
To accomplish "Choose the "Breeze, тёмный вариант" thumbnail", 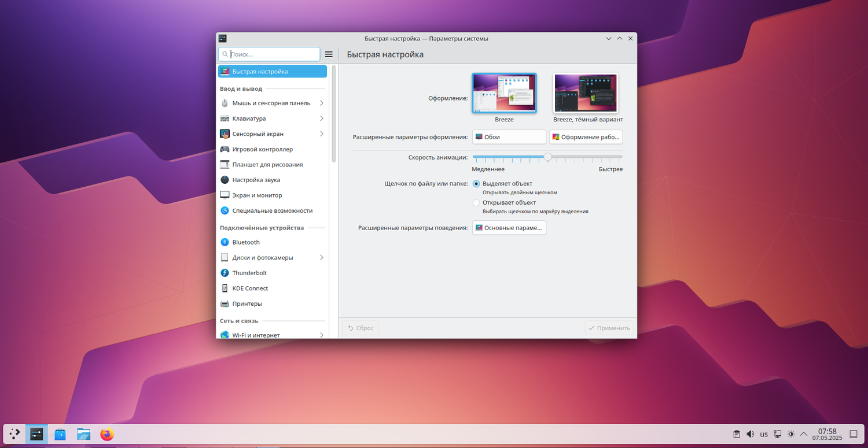I will [x=586, y=93].
